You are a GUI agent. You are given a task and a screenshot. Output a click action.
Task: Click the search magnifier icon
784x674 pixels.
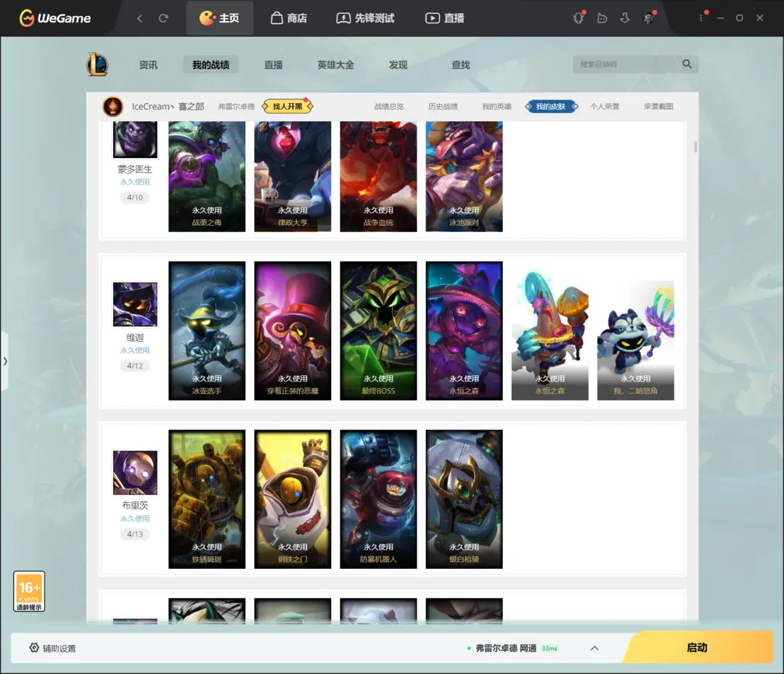click(687, 64)
